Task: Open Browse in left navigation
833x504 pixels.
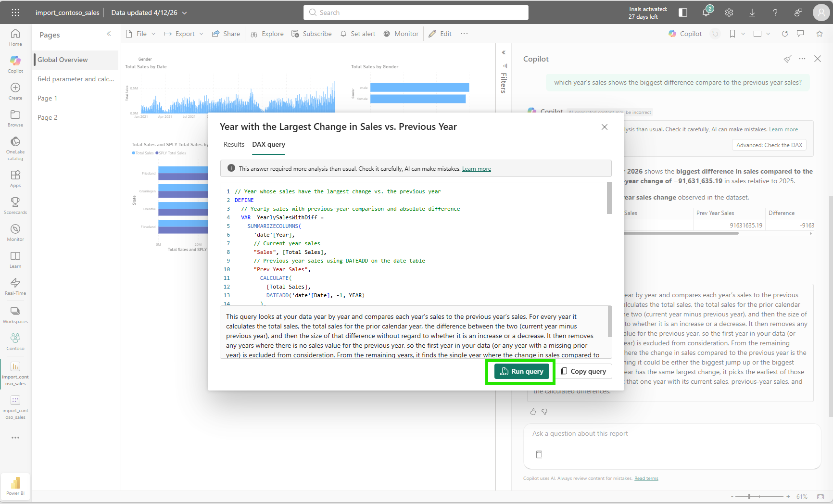Action: pyautogui.click(x=15, y=118)
